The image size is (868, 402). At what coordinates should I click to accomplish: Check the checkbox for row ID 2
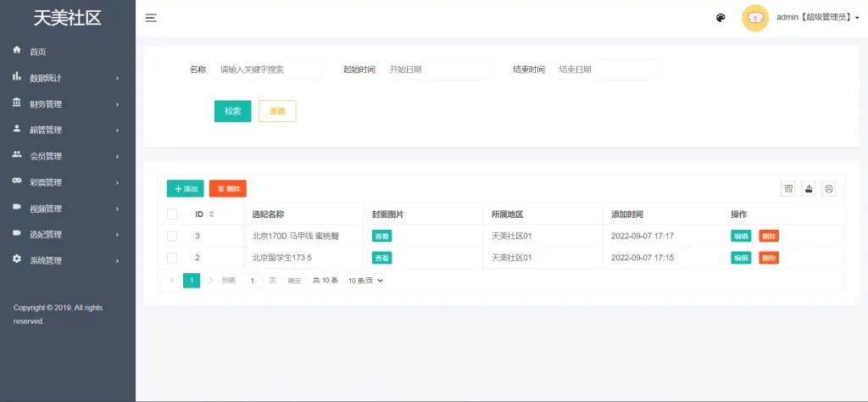pyautogui.click(x=172, y=258)
